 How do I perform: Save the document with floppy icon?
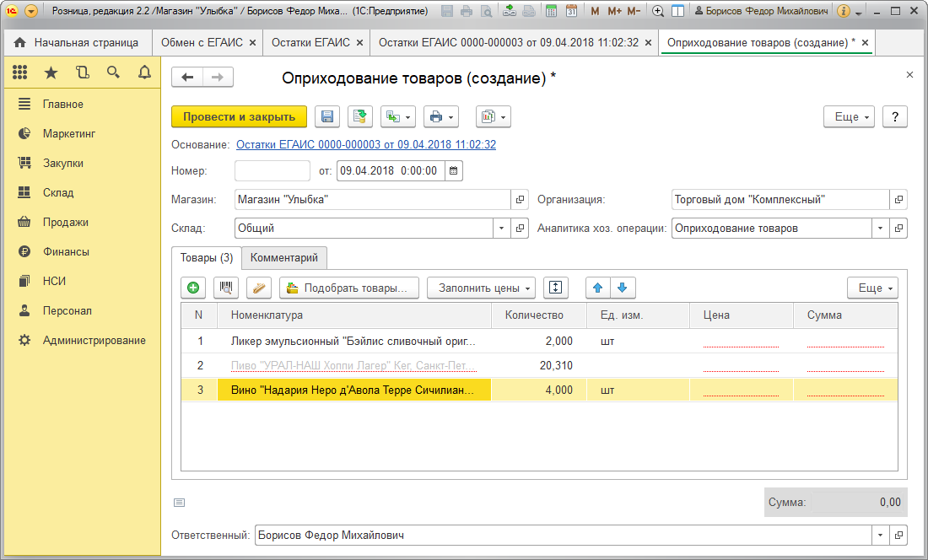click(327, 117)
